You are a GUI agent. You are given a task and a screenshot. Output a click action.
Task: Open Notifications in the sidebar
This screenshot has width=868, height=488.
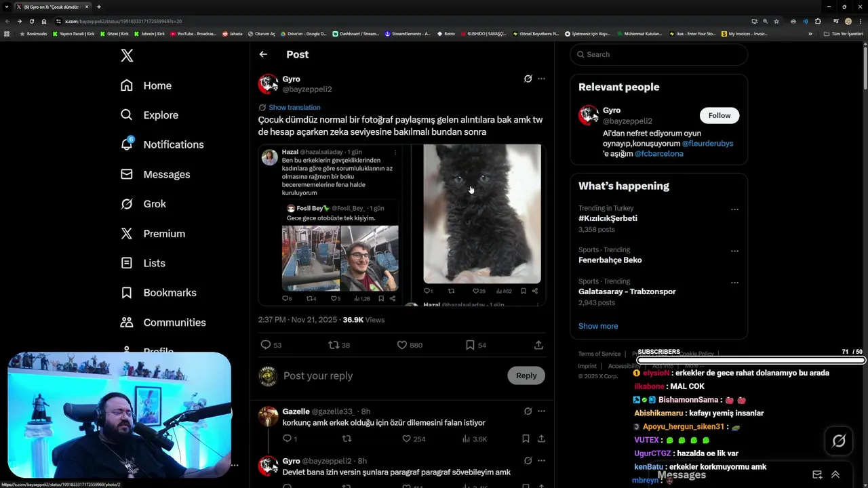click(162, 144)
